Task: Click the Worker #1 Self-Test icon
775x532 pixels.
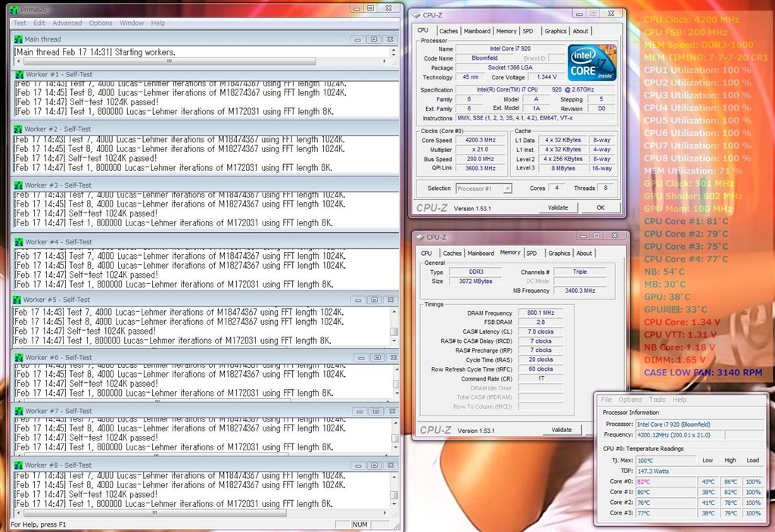Action: click(x=17, y=75)
